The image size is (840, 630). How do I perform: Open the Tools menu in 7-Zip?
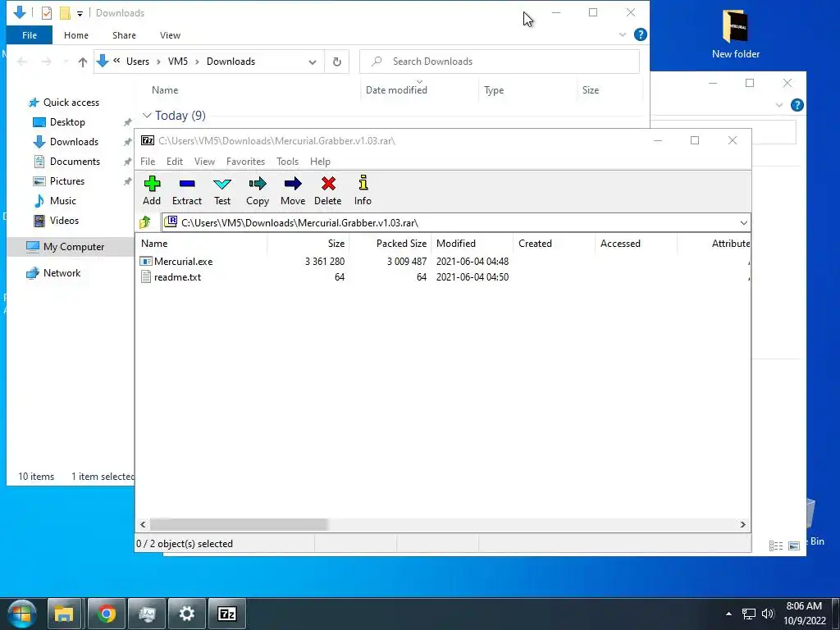tap(287, 162)
